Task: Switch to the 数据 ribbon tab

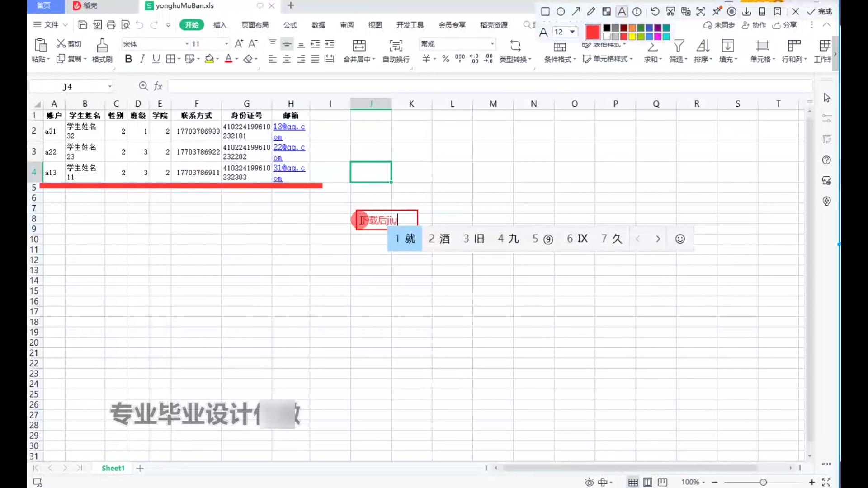Action: coord(318,25)
